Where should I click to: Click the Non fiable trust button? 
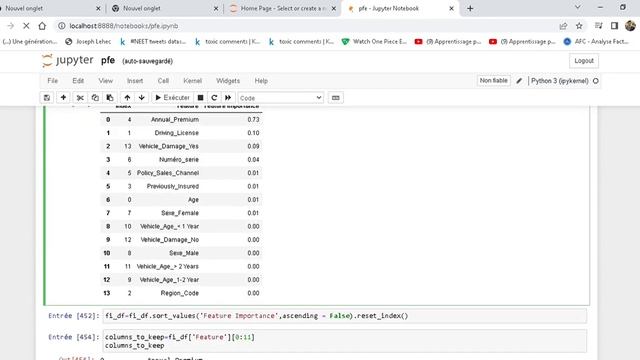tap(493, 81)
